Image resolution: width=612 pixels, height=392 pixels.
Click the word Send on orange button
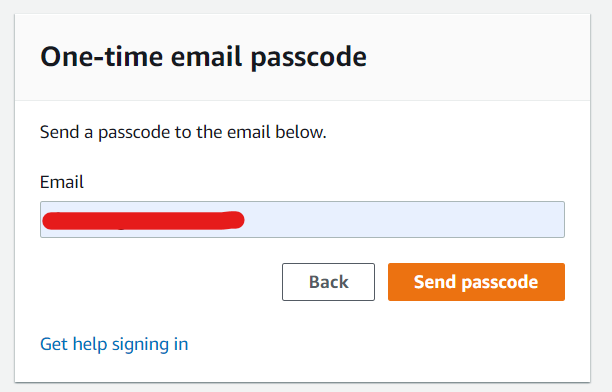[x=435, y=282]
